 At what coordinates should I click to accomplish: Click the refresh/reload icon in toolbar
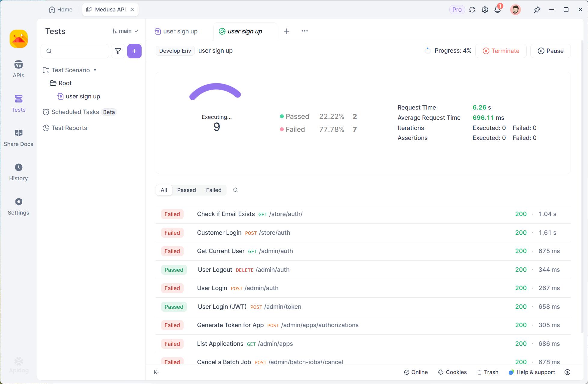pos(472,9)
